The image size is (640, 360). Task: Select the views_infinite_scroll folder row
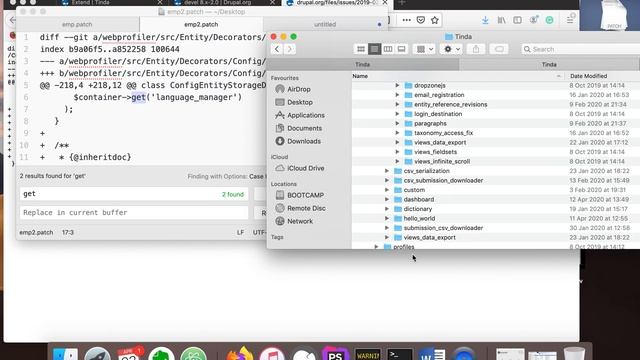pyautogui.click(x=496, y=161)
